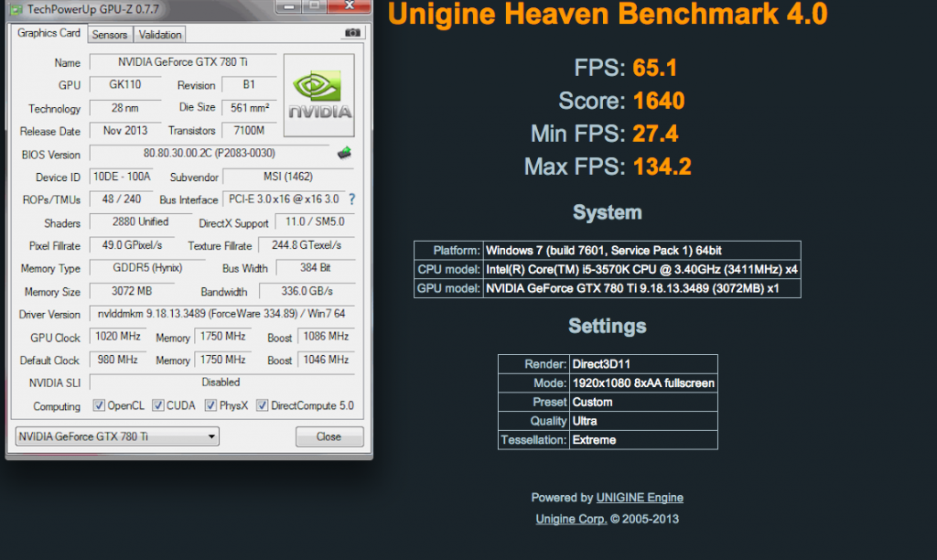
Task: Click the Driver Version field
Action: [221, 314]
